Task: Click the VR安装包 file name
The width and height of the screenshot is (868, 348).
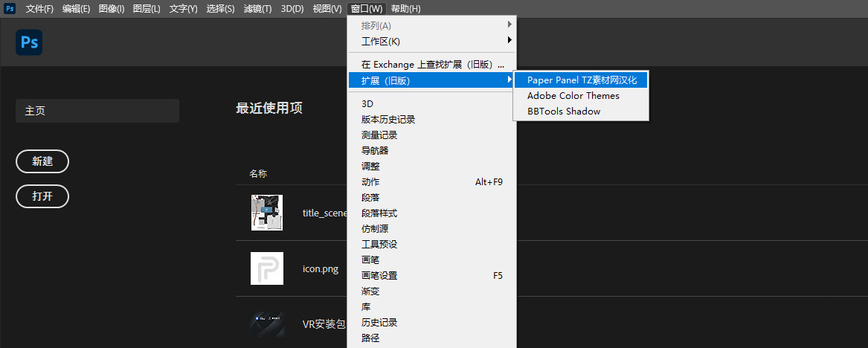Action: click(x=324, y=324)
